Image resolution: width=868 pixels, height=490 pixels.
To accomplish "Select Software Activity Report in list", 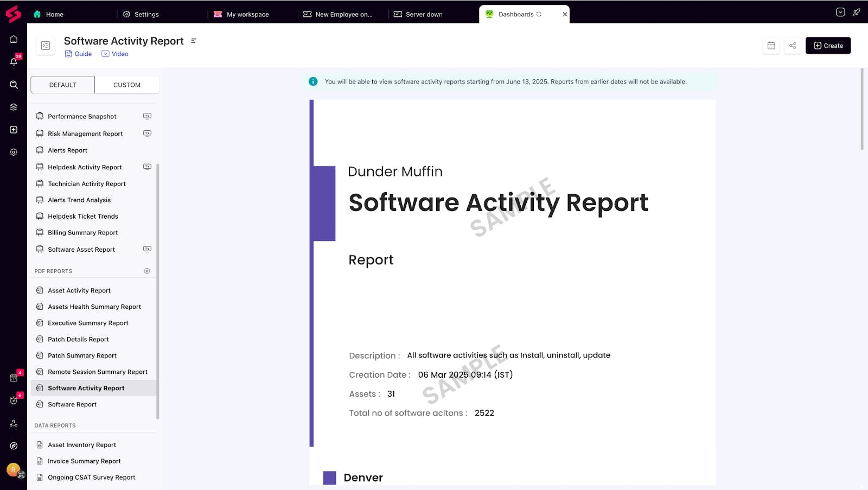I will click(93, 388).
